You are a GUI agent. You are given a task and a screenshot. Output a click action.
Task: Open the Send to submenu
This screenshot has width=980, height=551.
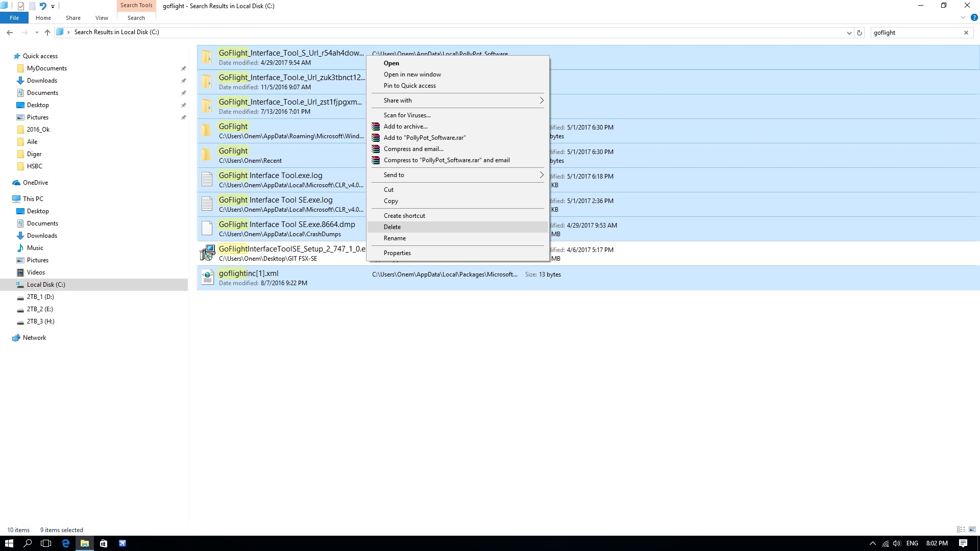point(457,175)
